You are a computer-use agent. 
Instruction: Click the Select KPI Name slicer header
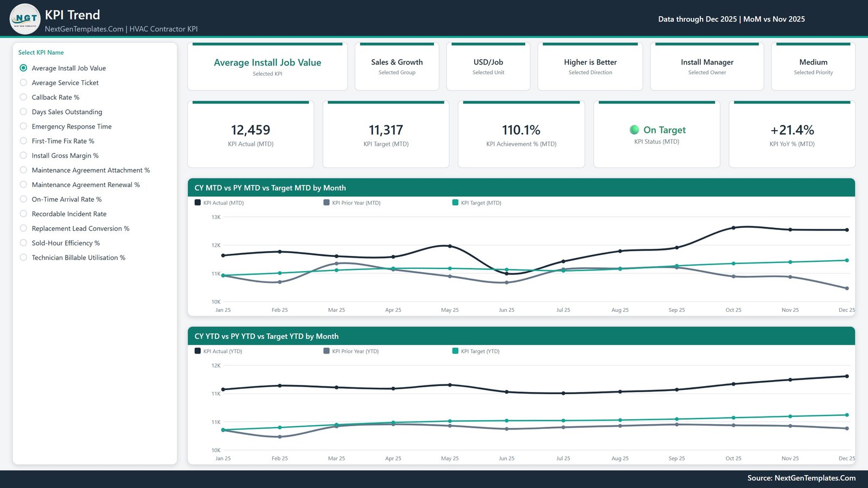[x=41, y=53]
